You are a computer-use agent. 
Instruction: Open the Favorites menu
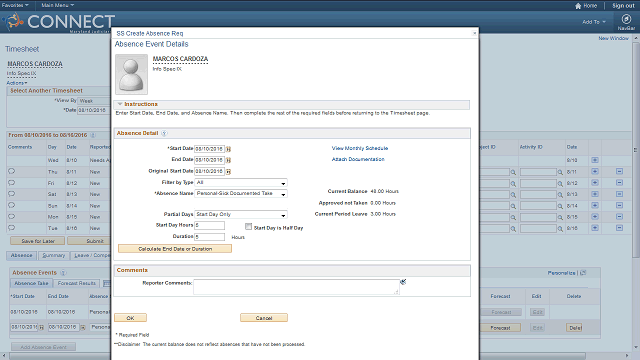[15, 5]
